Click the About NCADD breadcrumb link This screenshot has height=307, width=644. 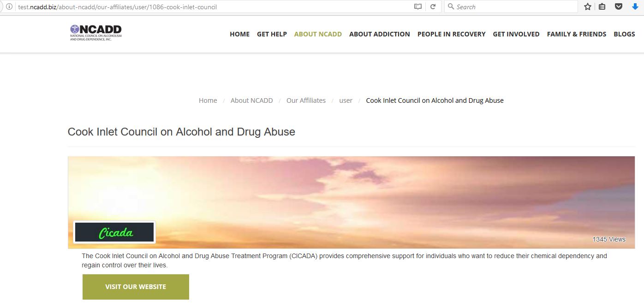(252, 100)
